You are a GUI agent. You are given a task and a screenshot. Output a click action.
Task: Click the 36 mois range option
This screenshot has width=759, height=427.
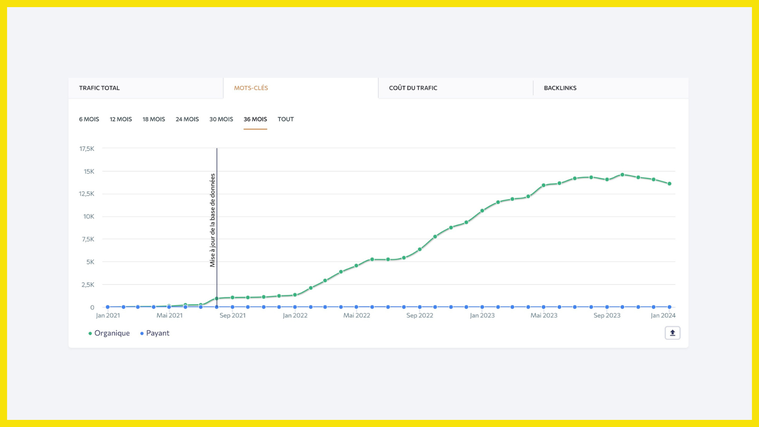tap(255, 119)
